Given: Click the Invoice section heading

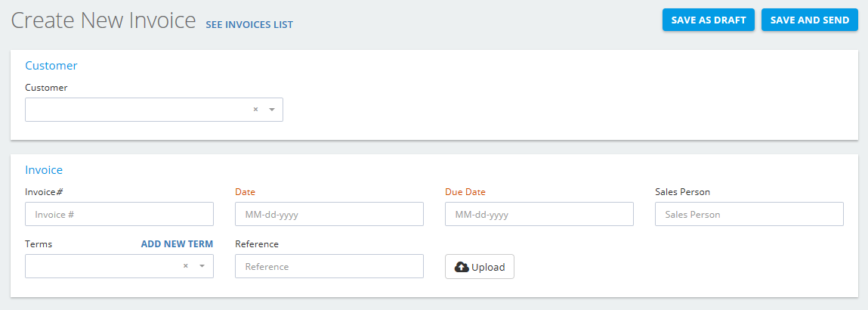Looking at the screenshot, I should 44,170.
